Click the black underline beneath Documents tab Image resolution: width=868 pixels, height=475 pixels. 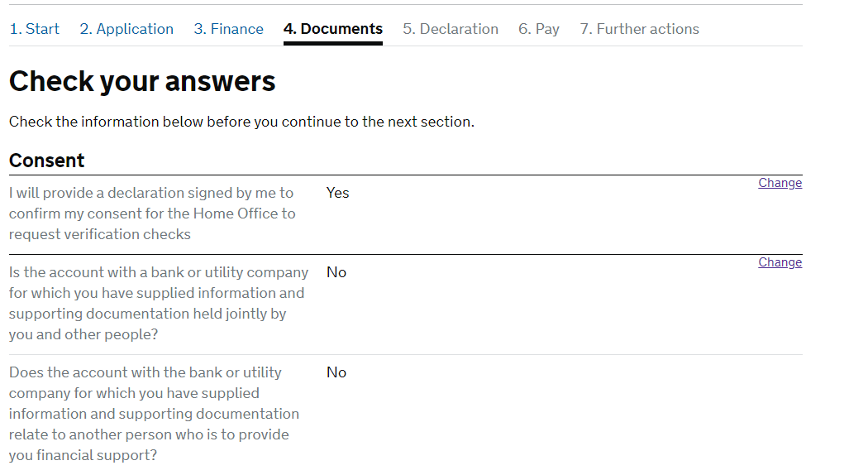point(333,43)
